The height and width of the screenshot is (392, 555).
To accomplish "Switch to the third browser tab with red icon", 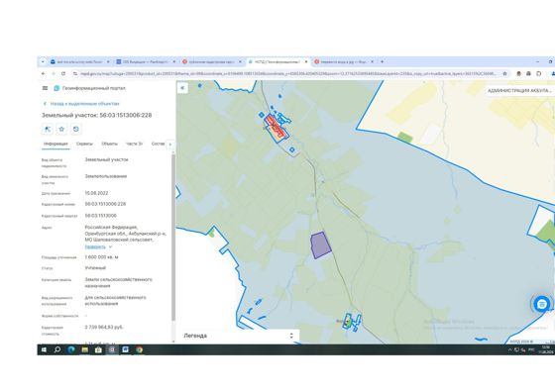I will coord(212,61).
